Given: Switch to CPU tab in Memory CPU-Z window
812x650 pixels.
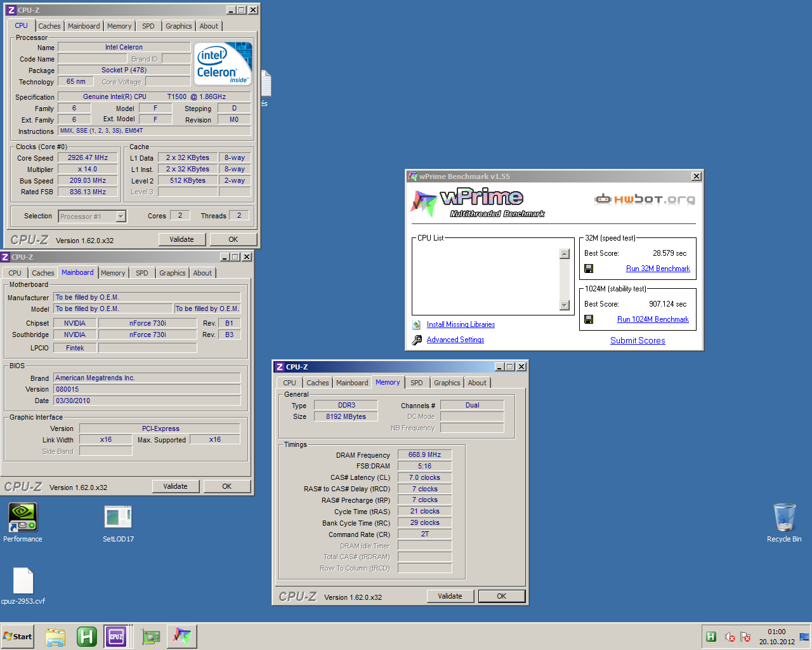Looking at the screenshot, I should pos(289,383).
